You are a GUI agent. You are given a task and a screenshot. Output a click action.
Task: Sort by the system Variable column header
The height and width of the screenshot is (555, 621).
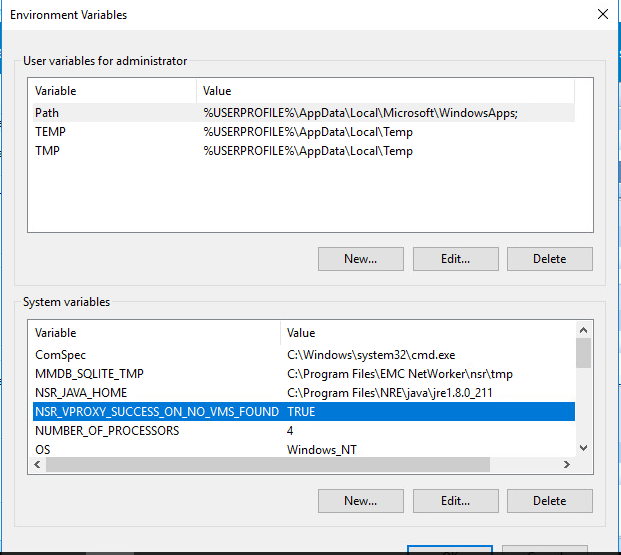150,333
